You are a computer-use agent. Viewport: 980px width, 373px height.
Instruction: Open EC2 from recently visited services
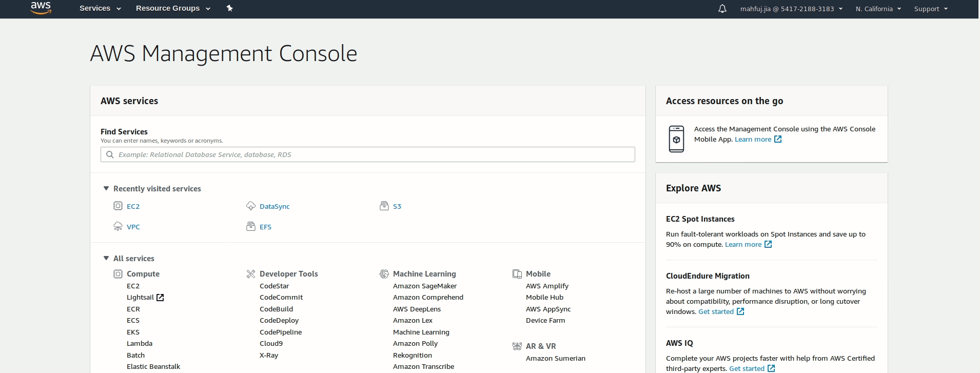pos(133,206)
